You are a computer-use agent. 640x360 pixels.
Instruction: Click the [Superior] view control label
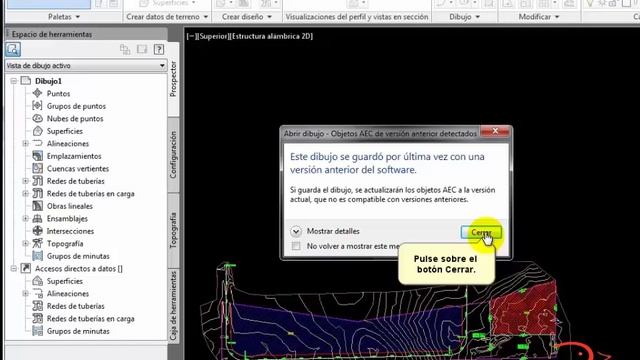coord(214,36)
